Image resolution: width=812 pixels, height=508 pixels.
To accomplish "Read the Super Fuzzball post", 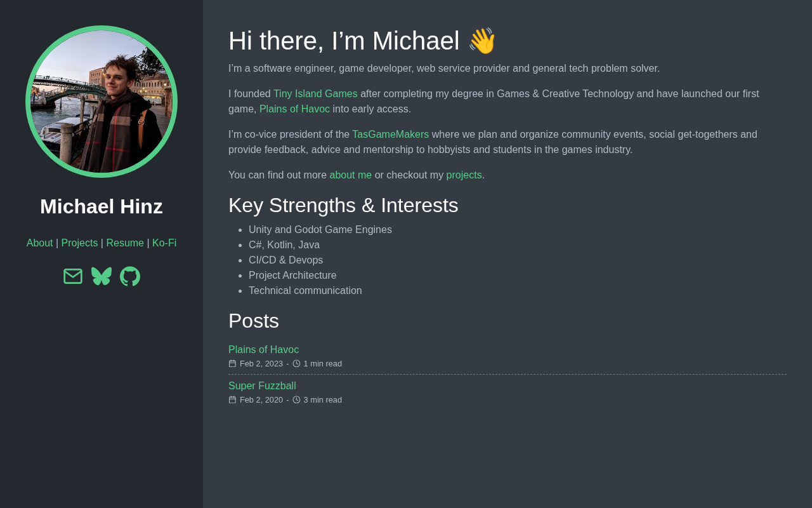I will [262, 386].
